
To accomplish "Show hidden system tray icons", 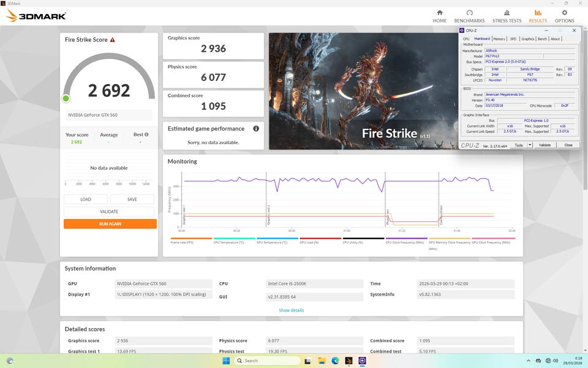I will 529,361.
